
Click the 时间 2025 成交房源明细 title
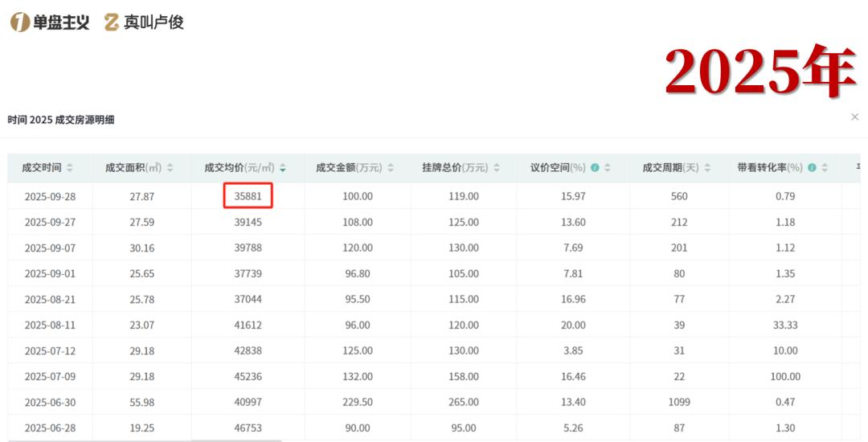(61, 120)
